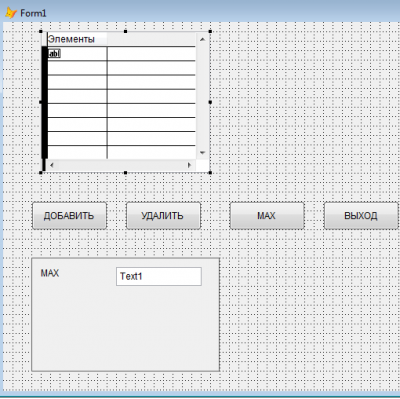Click the MAX button

(267, 216)
